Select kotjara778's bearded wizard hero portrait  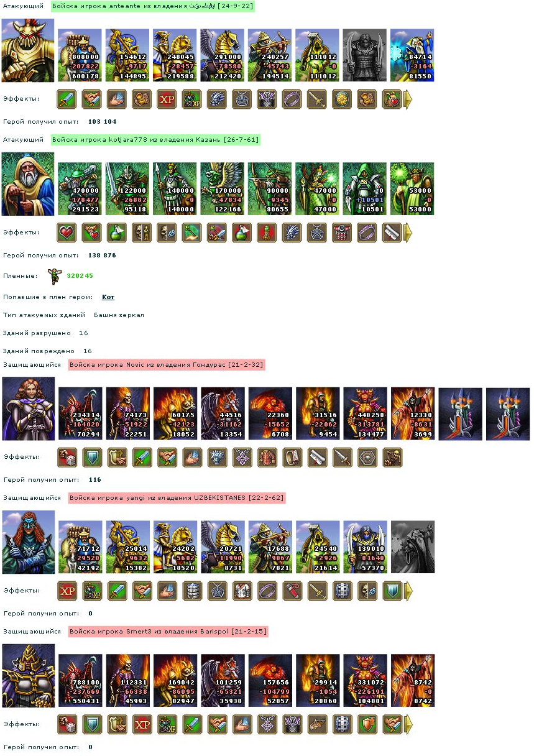tap(28, 188)
